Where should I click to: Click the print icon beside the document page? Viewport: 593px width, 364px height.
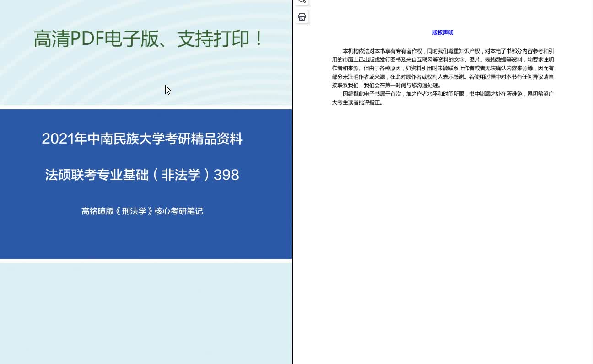coord(302,17)
